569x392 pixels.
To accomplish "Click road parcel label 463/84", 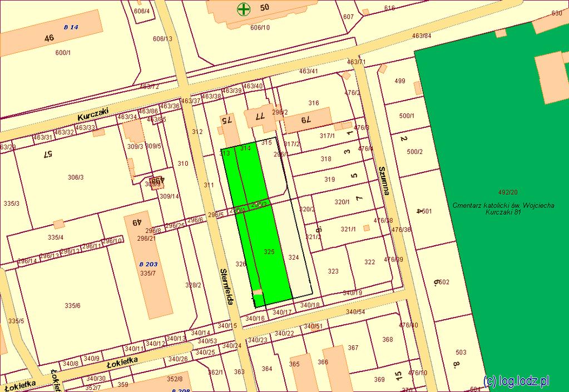I will [422, 36].
